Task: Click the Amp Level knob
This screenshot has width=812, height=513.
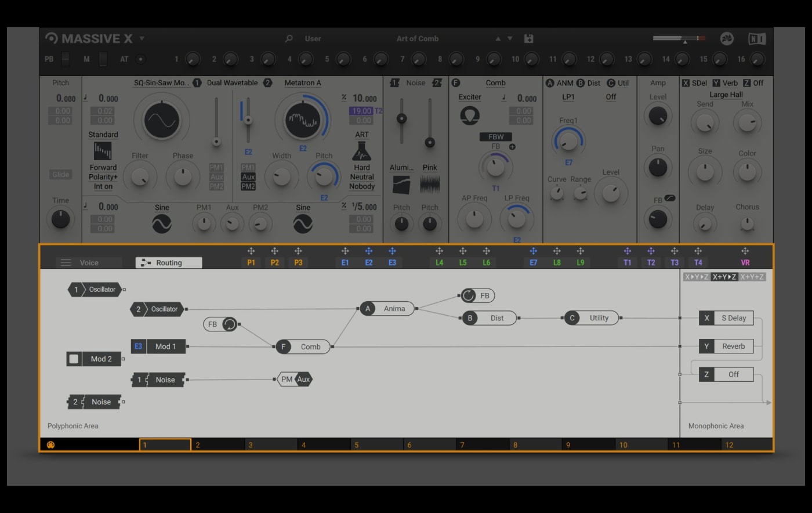Action: coord(658,116)
